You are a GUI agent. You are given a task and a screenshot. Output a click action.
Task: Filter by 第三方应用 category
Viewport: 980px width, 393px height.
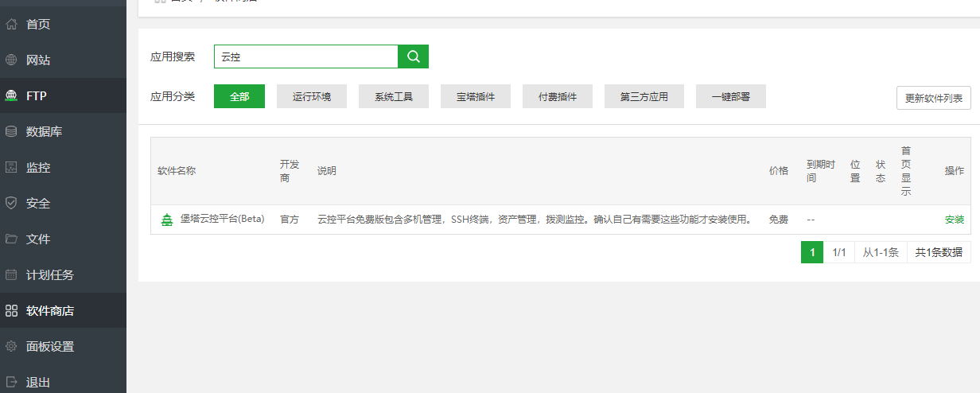click(644, 97)
